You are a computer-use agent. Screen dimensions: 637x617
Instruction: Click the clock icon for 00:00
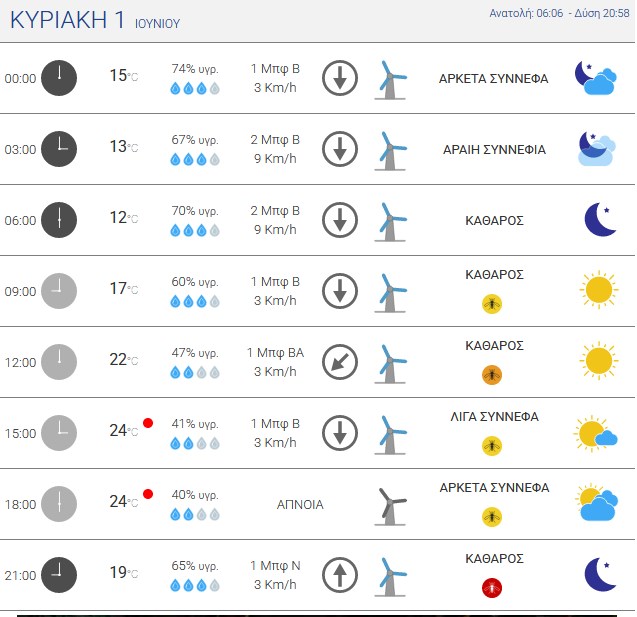tap(59, 78)
